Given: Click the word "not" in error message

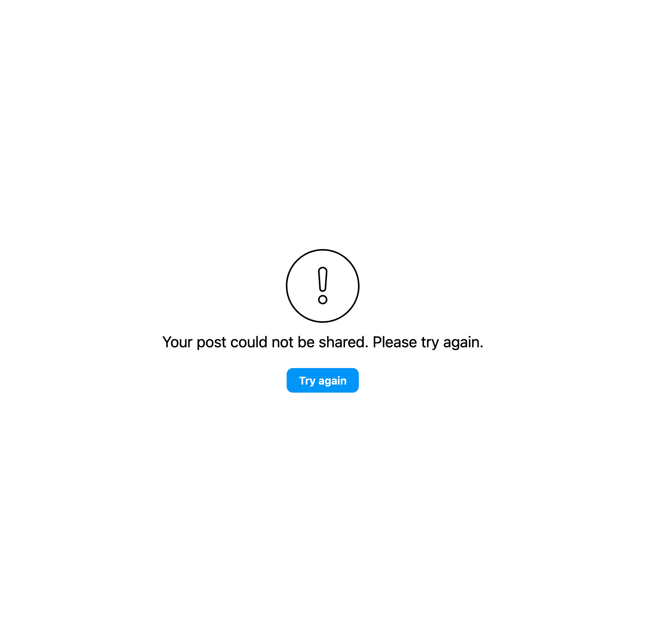Looking at the screenshot, I should pyautogui.click(x=282, y=342).
